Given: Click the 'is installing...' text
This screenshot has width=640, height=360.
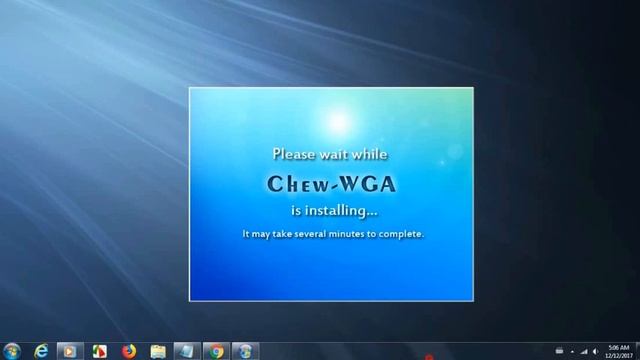Looking at the screenshot, I should (334, 211).
